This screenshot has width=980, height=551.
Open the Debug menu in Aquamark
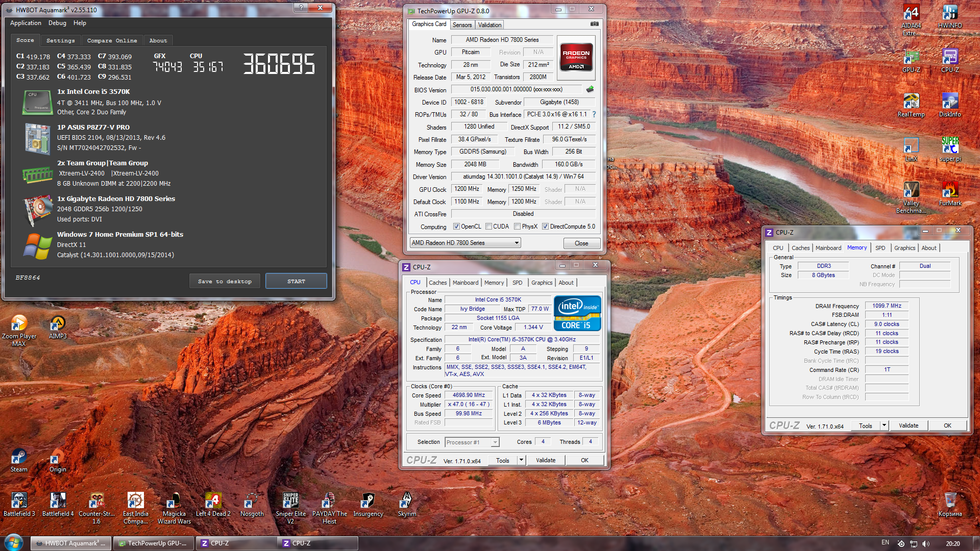point(57,23)
